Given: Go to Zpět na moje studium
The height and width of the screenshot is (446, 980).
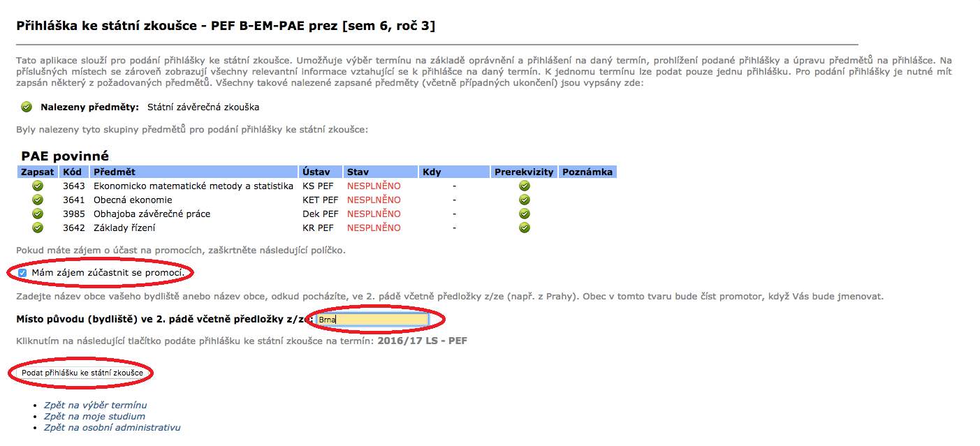Looking at the screenshot, I should click(x=94, y=417).
